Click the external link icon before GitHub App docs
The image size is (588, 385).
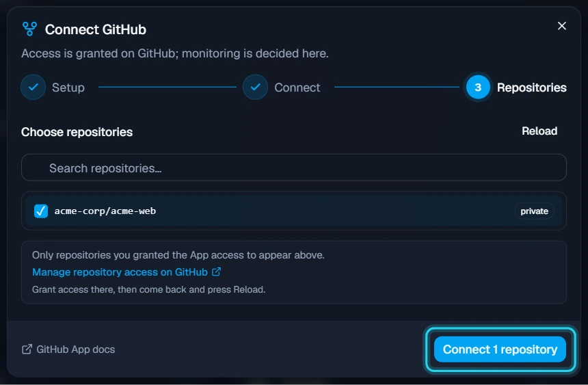coord(27,349)
